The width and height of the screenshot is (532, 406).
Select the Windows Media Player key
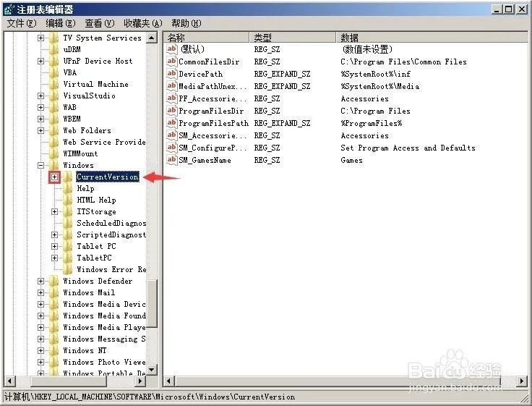tap(105, 328)
